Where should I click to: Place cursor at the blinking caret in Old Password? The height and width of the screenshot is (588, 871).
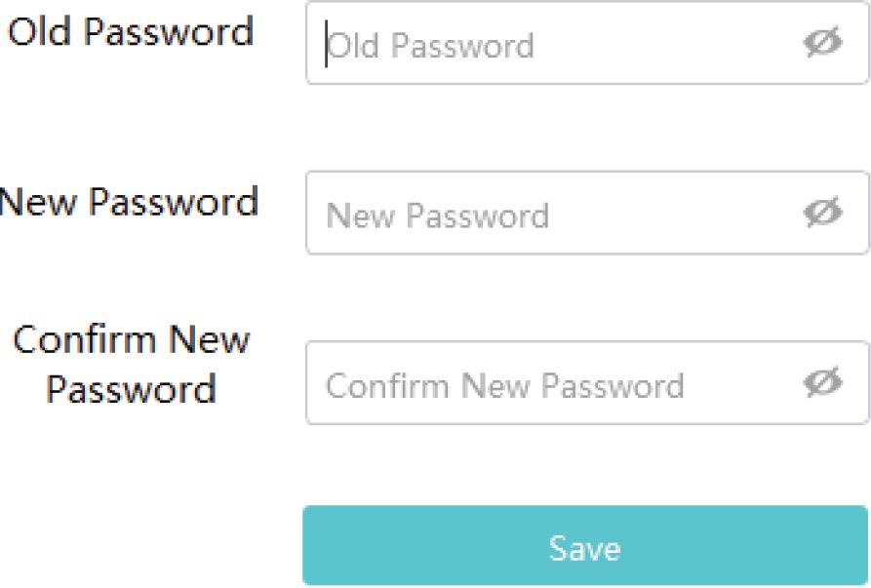[x=327, y=45]
